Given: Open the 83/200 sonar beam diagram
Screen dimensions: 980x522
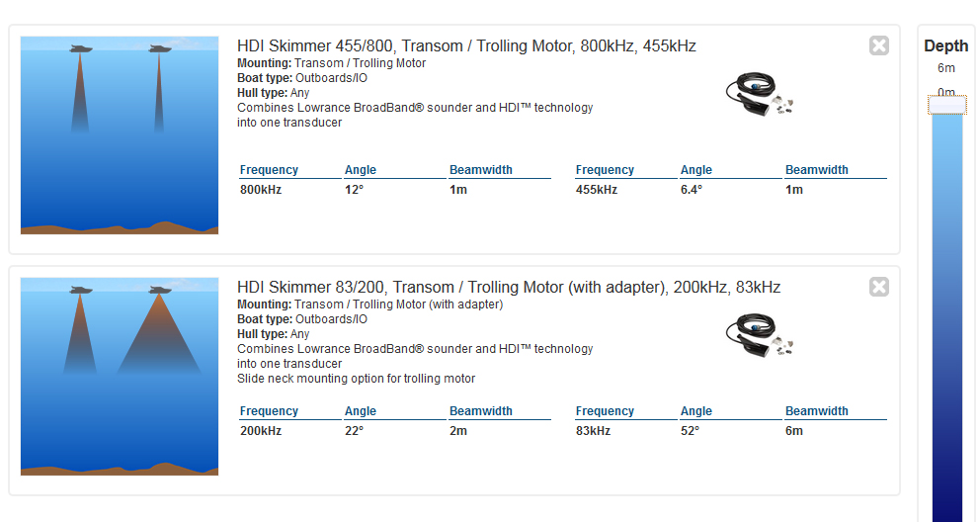Looking at the screenshot, I should coord(120,377).
